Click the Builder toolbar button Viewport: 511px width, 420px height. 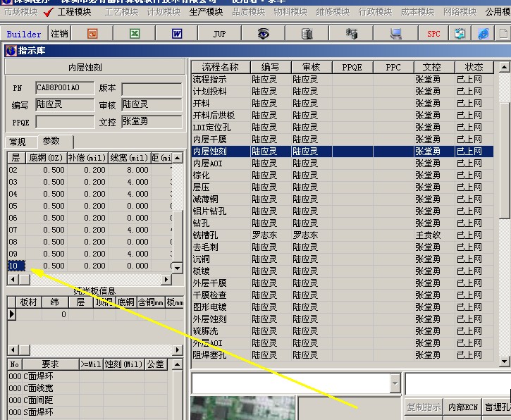[24, 34]
